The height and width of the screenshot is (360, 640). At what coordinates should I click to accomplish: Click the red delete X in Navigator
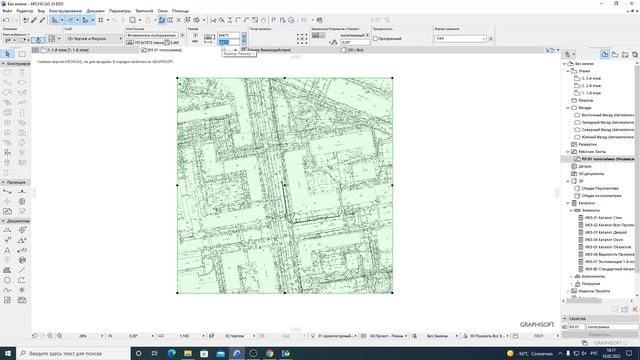[635, 309]
